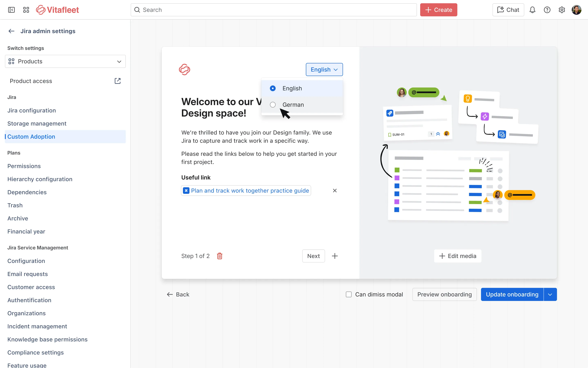
Task: Add a new step with the plus icon
Action: tap(335, 256)
